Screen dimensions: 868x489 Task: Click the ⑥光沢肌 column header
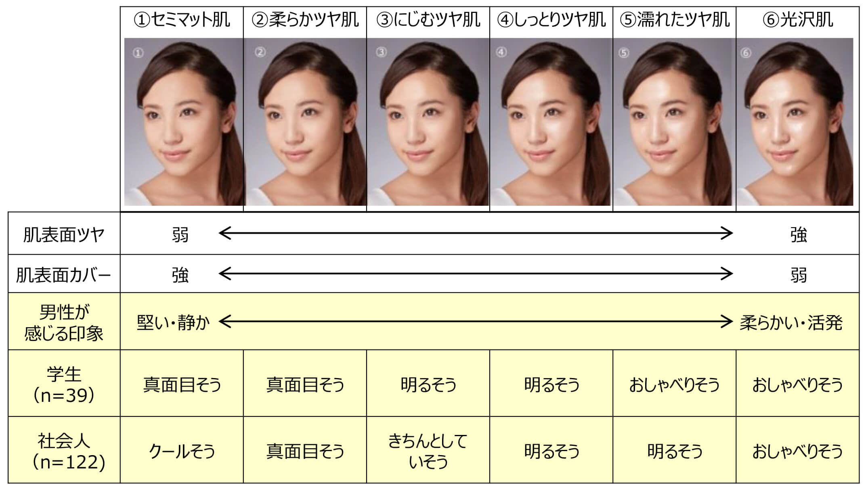798,20
